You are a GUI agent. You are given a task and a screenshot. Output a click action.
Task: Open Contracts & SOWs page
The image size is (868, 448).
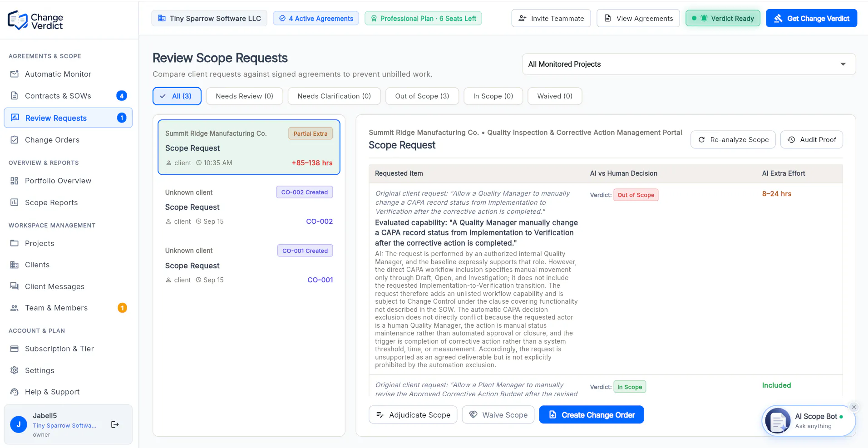click(68, 96)
